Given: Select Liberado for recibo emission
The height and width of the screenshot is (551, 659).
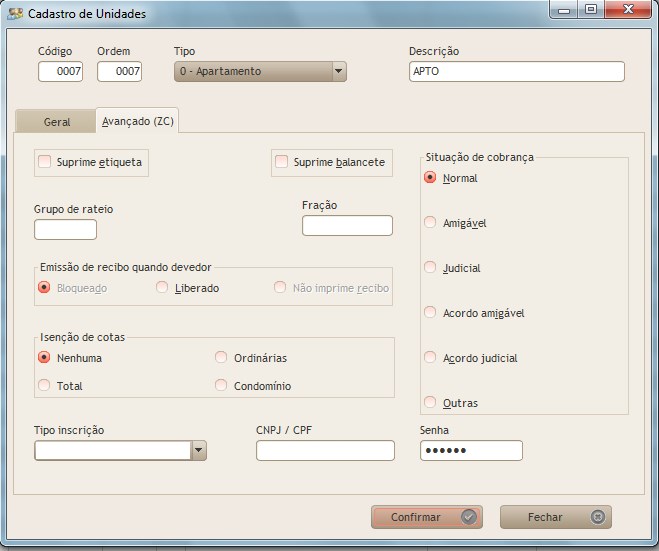Looking at the screenshot, I should pyautogui.click(x=162, y=287).
